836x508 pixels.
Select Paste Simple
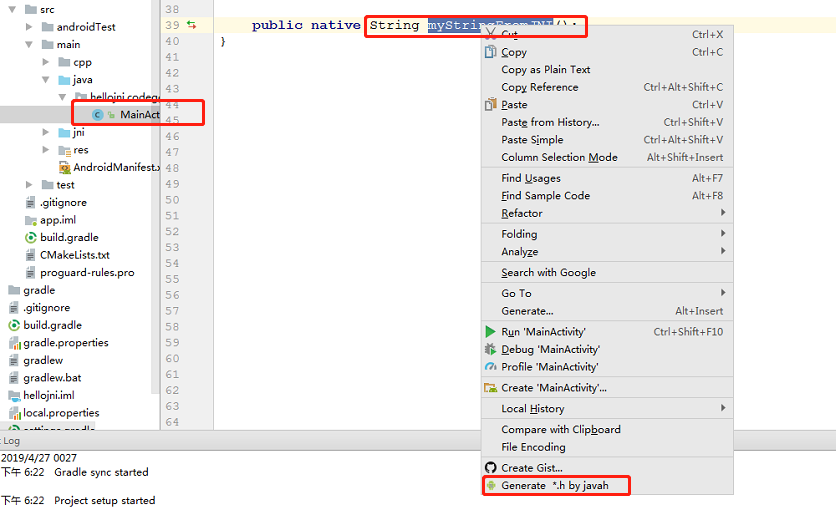pyautogui.click(x=607, y=140)
